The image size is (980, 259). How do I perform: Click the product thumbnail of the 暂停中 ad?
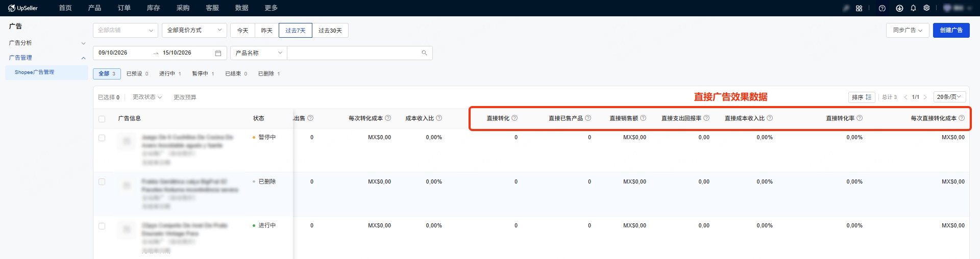[x=127, y=141]
